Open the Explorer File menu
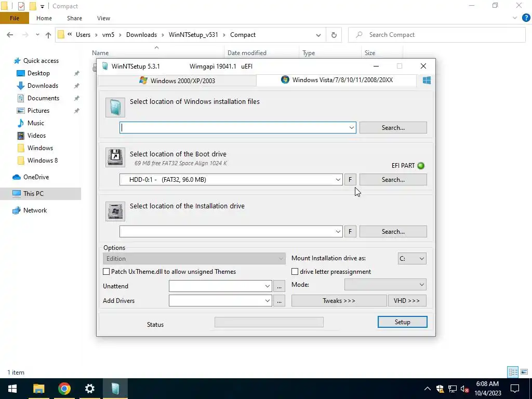Viewport: 532px width, 399px height. coord(15,18)
